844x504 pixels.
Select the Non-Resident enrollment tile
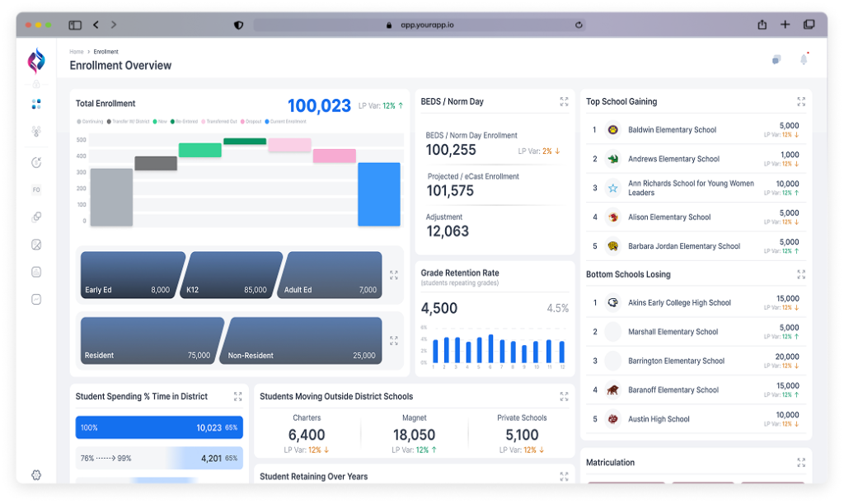(x=303, y=341)
